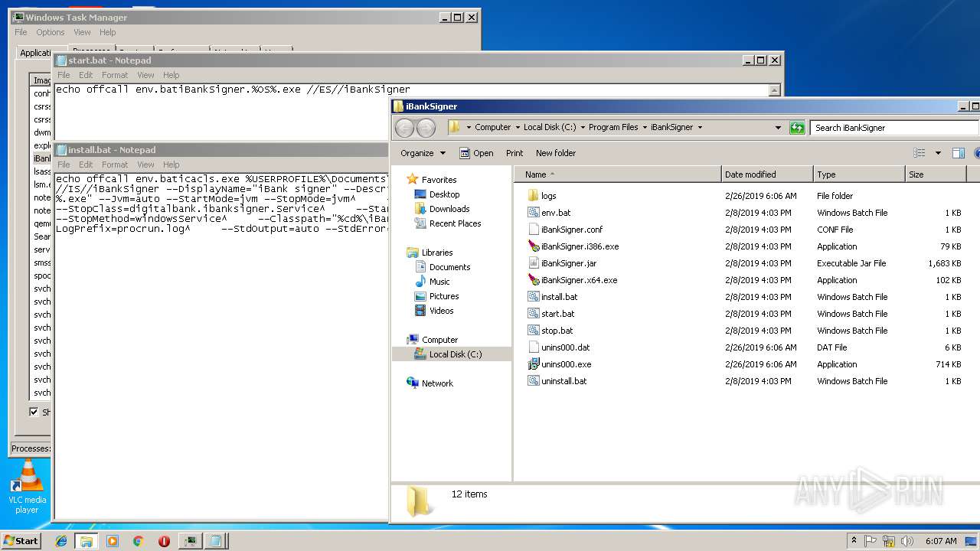Viewport: 980px width, 551px height.
Task: Sort files by the Type column header
Action: pyautogui.click(x=859, y=174)
